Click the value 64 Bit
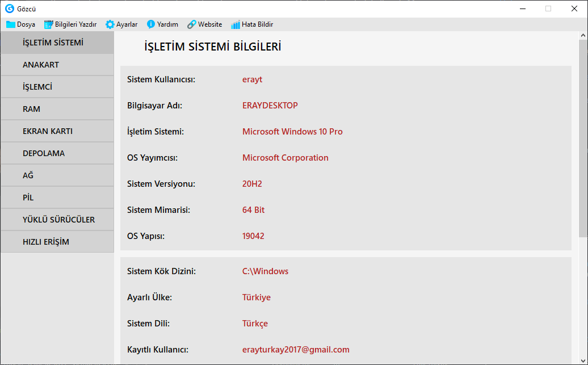 (x=254, y=209)
